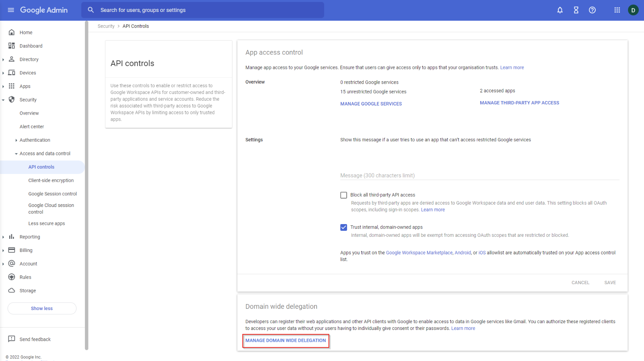Select Client-side encryption in sidebar
Viewport: 644px width, 361px height.
(51, 180)
